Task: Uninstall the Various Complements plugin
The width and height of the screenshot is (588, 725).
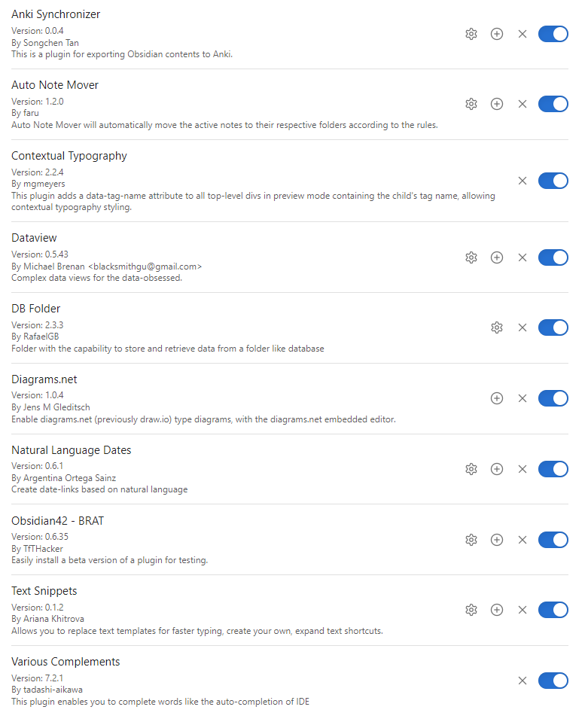Action: pyautogui.click(x=522, y=681)
